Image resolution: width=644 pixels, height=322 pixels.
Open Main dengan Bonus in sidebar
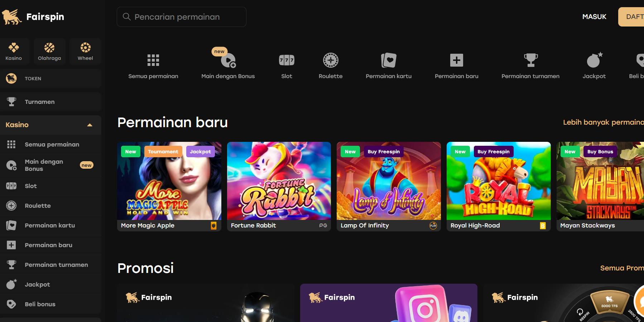51,165
